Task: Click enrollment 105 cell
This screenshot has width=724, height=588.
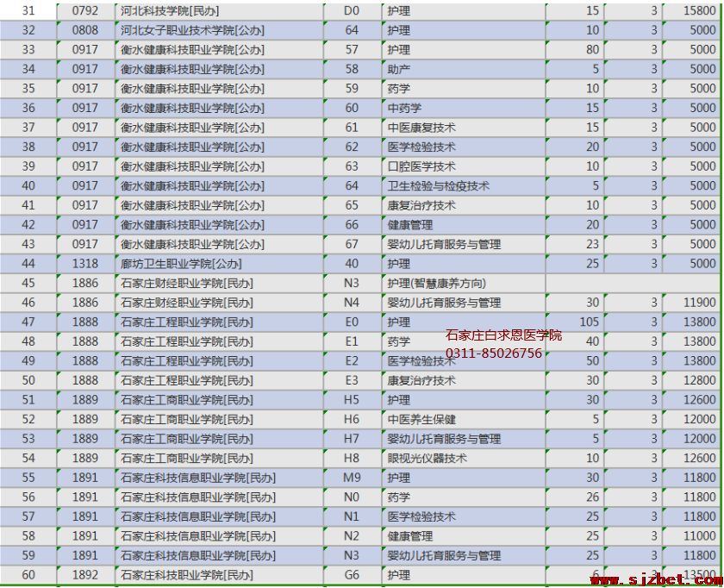Action: pyautogui.click(x=574, y=322)
